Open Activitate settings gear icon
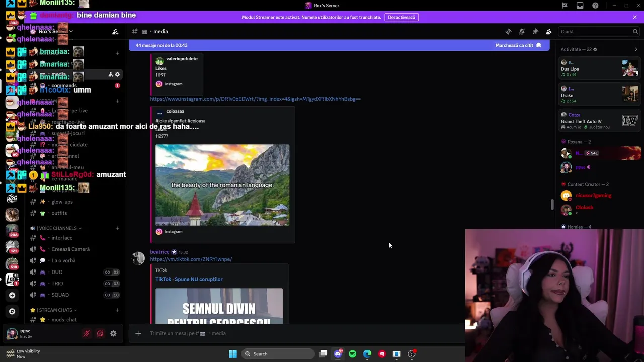The image size is (644, 362). click(x=595, y=49)
